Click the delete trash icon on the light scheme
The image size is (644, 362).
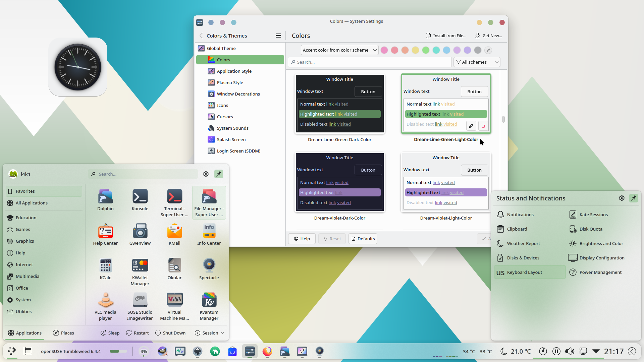coord(483,126)
